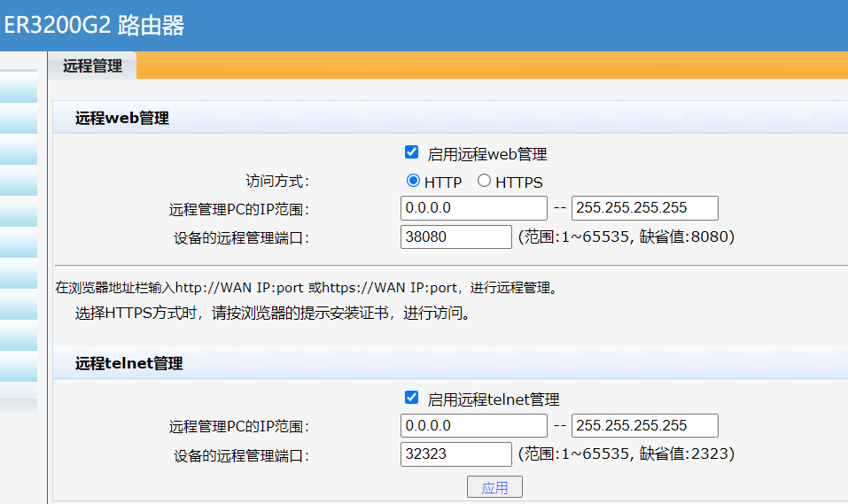
Task: Click the 远程telnet管理 section header
Action: tap(128, 363)
